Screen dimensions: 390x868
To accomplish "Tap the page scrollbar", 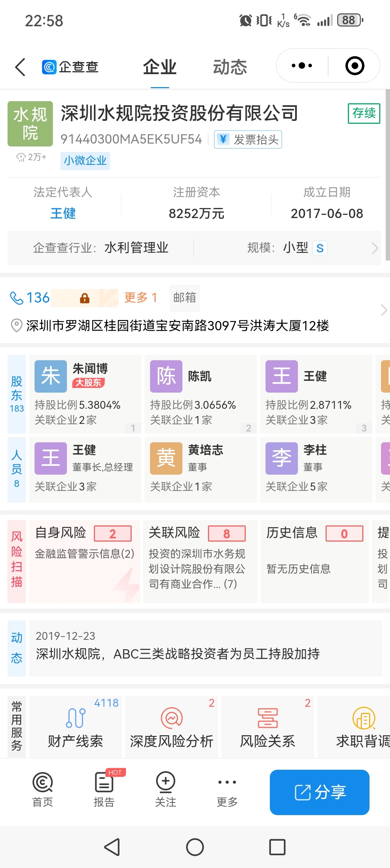I will point(387,175).
